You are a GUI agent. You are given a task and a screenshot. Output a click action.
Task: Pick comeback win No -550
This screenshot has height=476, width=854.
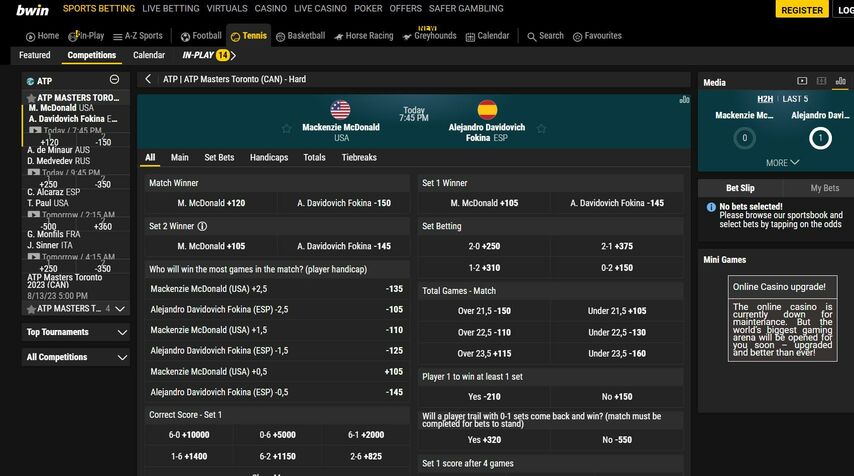(617, 440)
